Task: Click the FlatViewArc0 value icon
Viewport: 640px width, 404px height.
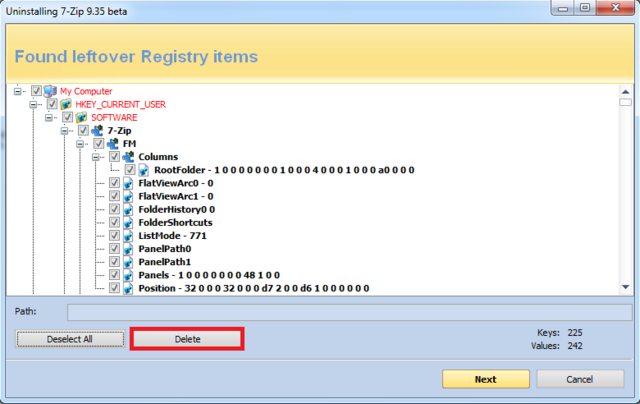Action: click(128, 183)
